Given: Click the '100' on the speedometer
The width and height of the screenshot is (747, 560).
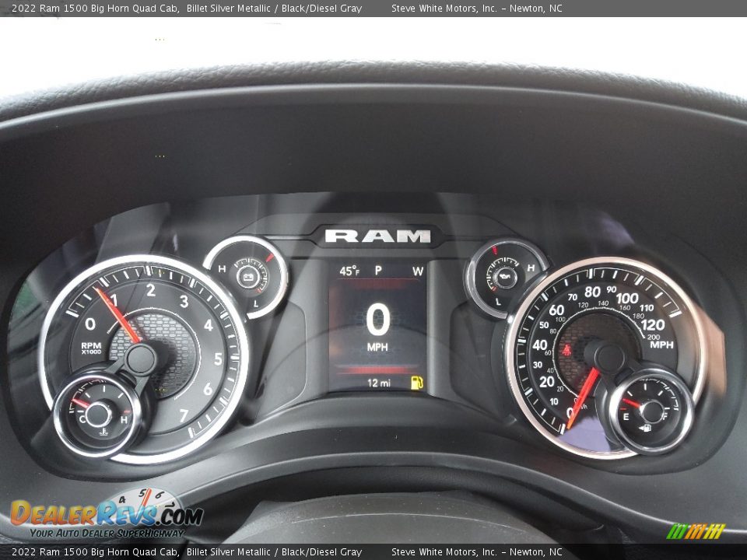Looking at the screenshot, I should [x=627, y=299].
